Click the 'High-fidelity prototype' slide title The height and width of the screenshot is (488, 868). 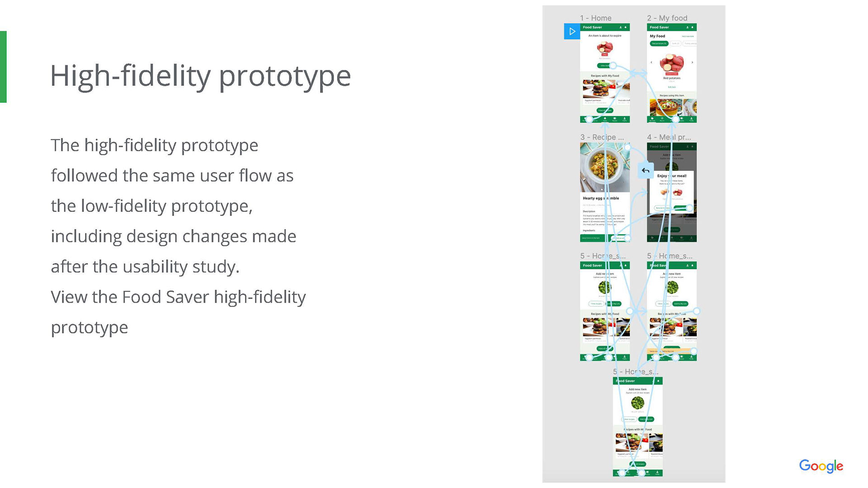[x=200, y=75]
